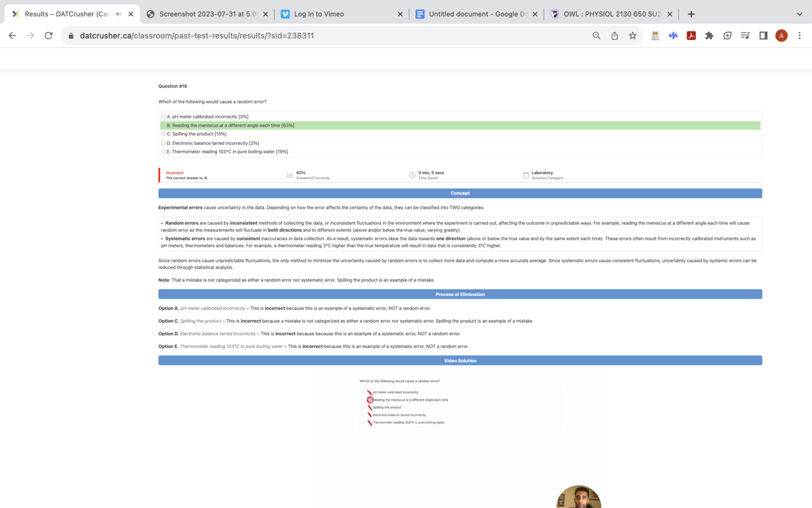Click the presenter webcam thumbnail
The width and height of the screenshot is (812, 508).
pos(579,497)
